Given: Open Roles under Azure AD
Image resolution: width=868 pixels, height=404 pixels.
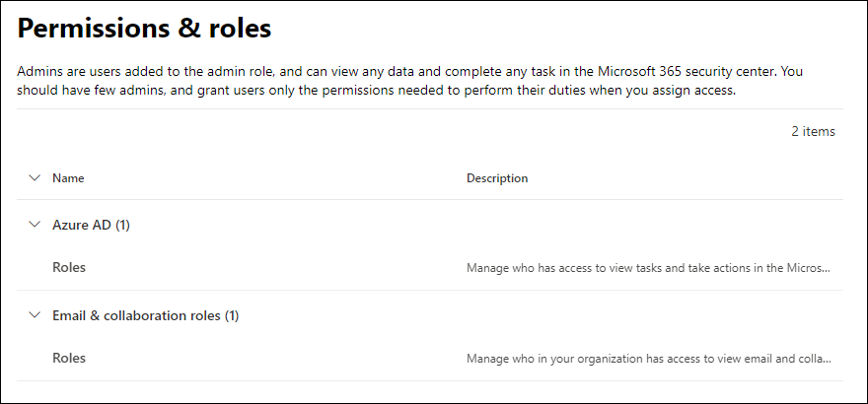Looking at the screenshot, I should (69, 267).
